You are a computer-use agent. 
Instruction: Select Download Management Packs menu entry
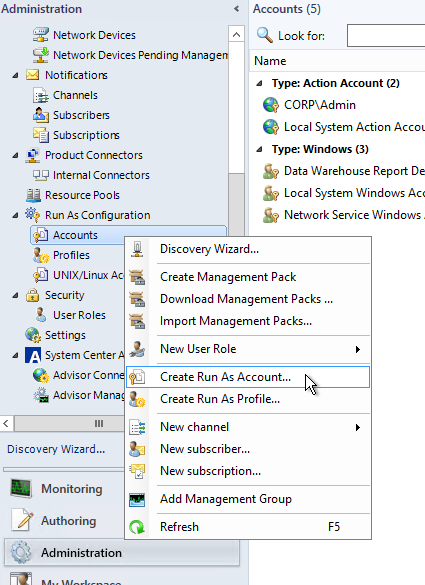click(x=248, y=299)
